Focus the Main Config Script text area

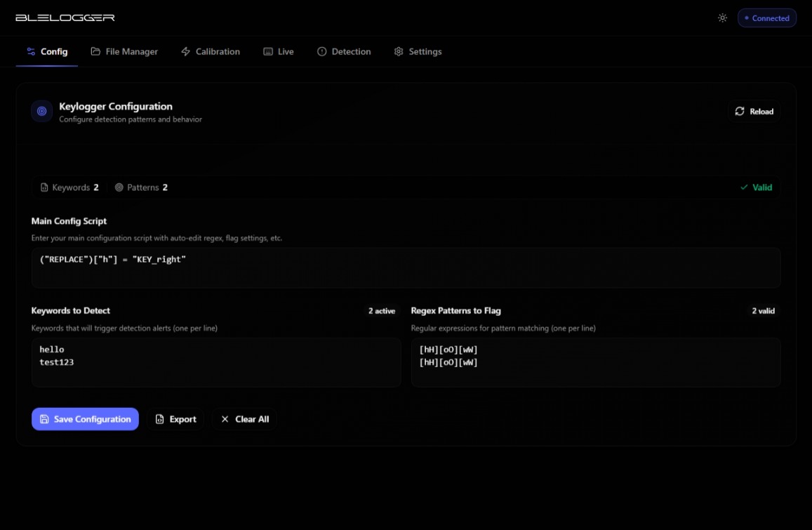(406, 267)
